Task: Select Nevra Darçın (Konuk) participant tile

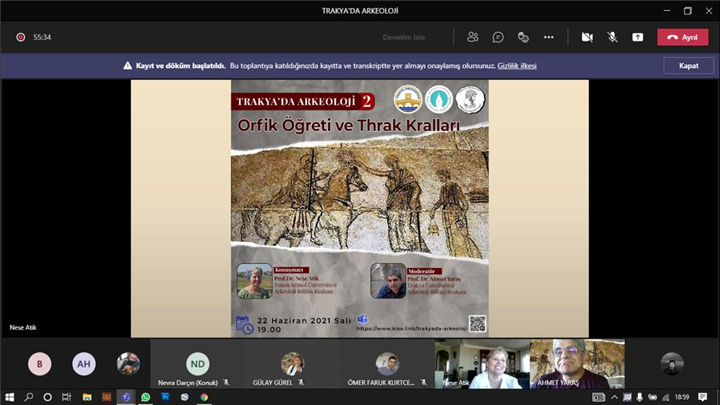Action: [197, 364]
